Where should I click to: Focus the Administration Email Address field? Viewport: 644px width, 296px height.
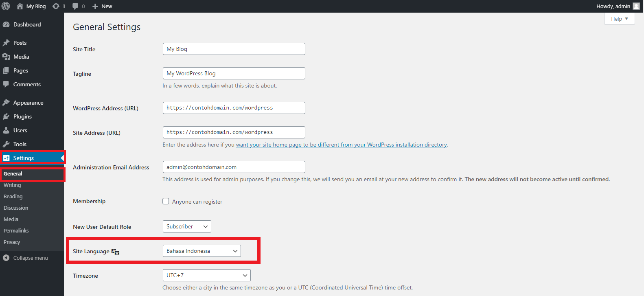tap(234, 167)
